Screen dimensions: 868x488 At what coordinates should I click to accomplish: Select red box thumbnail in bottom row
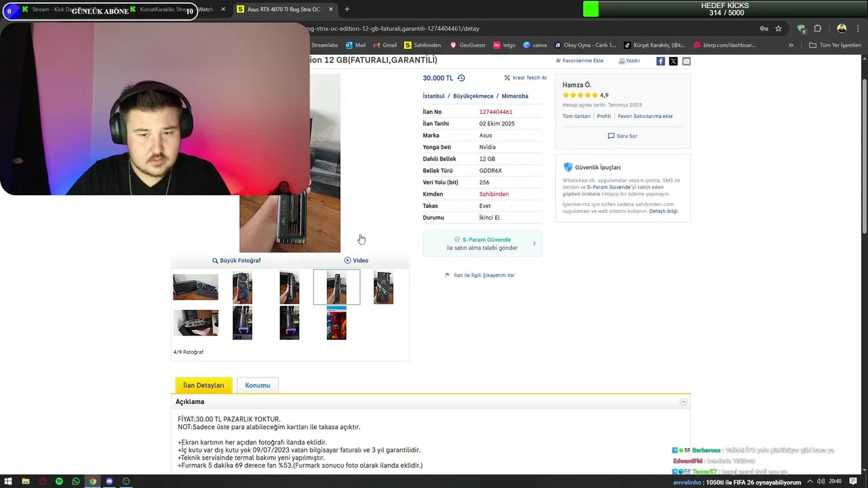(336, 323)
